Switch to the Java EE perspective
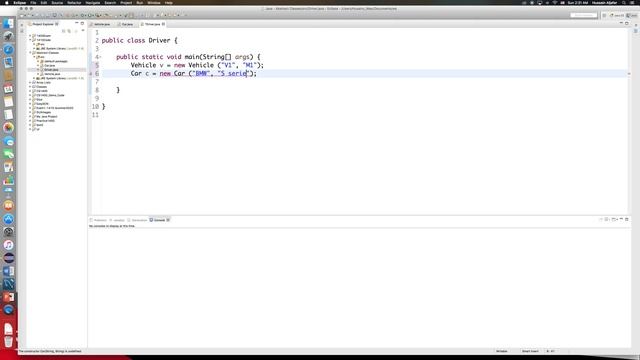640x360 pixels. (x=617, y=15)
